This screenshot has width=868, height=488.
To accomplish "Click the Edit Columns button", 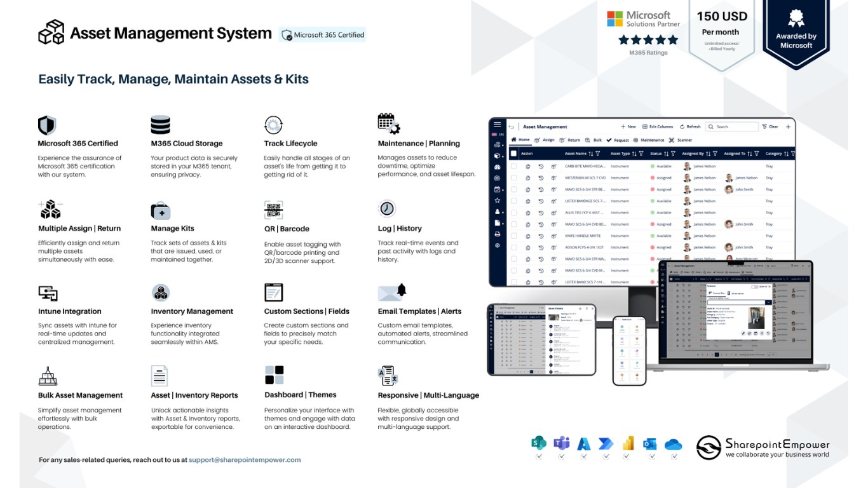I will (x=658, y=126).
